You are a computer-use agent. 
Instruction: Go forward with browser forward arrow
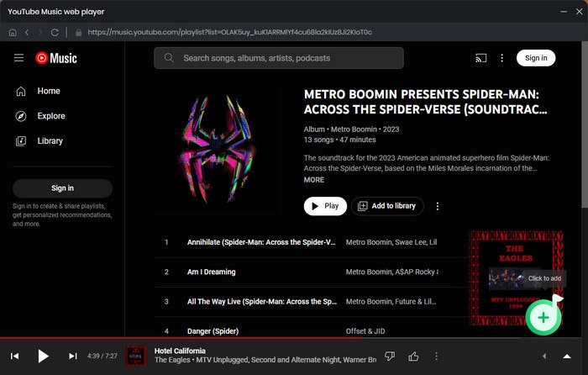pyautogui.click(x=40, y=33)
